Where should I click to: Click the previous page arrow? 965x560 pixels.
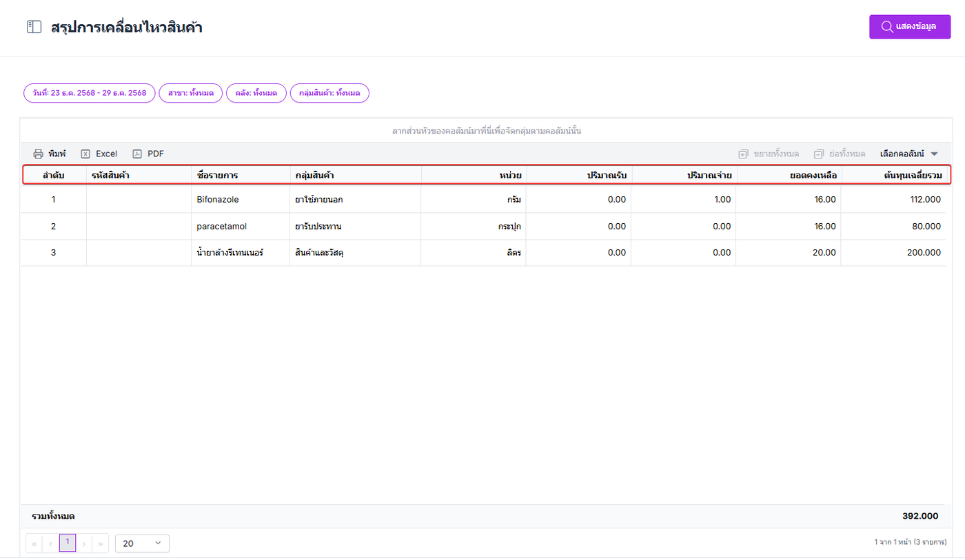tap(51, 543)
